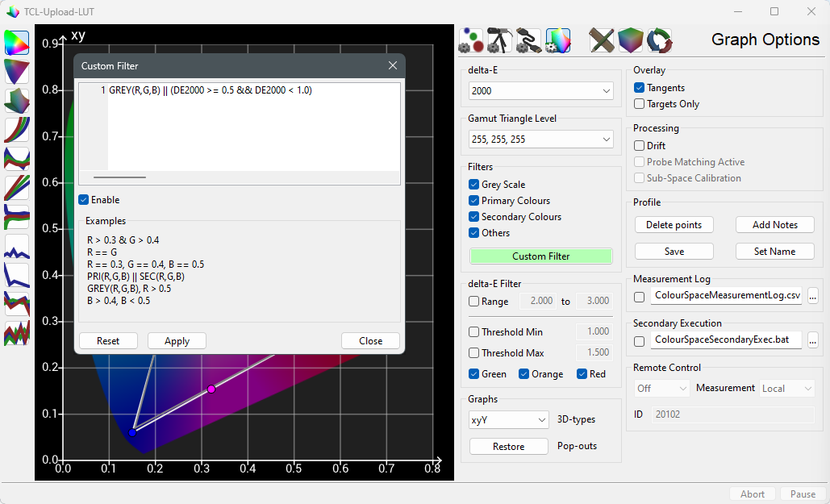Click the Measurement Log filename field
This screenshot has height=504, width=830.
coord(726,296)
